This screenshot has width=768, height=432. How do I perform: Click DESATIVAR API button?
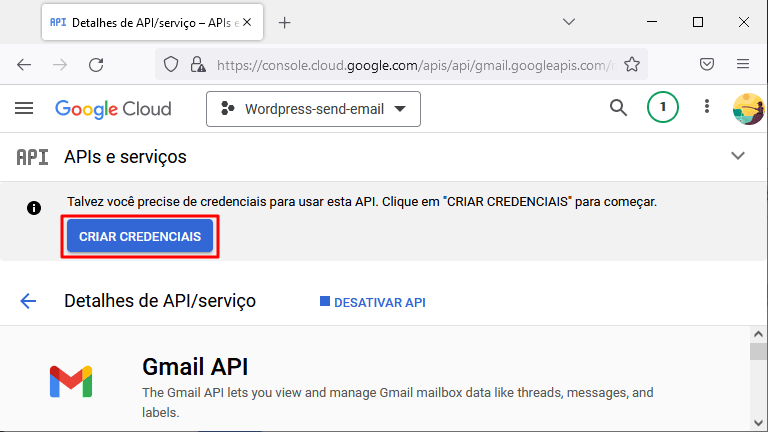click(x=373, y=303)
